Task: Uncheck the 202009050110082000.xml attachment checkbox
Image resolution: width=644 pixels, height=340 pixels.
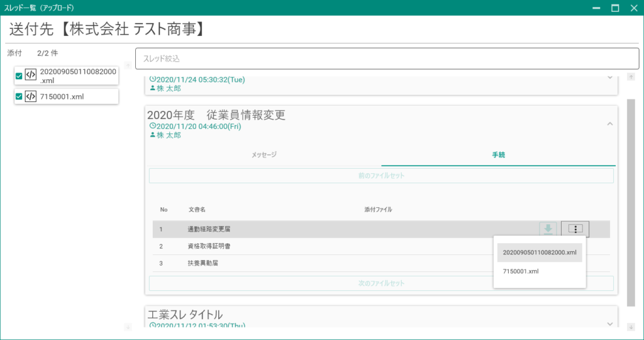Action: pyautogui.click(x=19, y=76)
